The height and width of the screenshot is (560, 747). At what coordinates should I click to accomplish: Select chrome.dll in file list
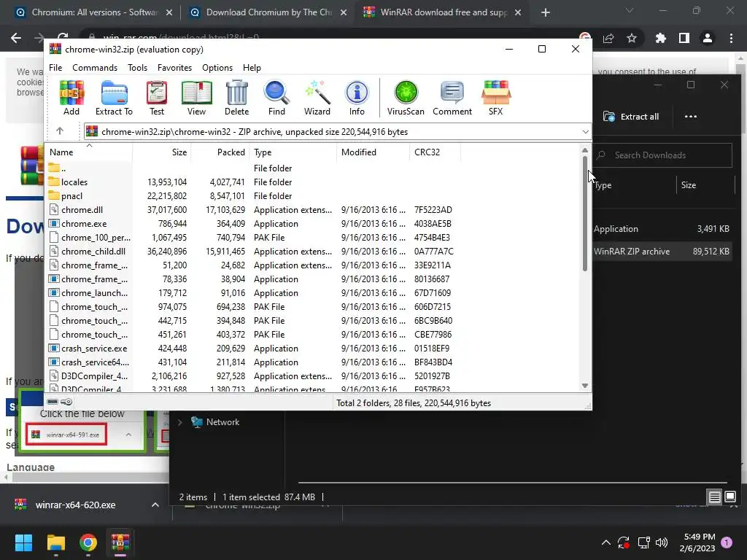point(82,209)
